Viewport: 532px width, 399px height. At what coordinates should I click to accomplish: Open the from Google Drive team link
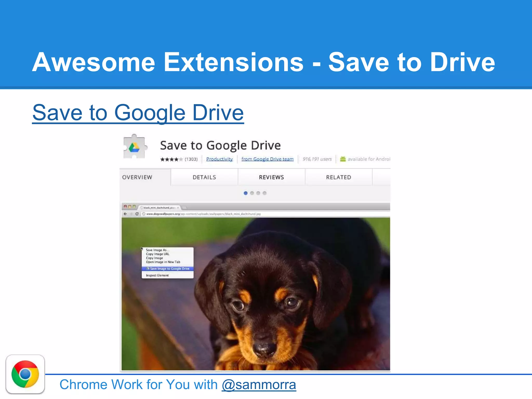pos(267,159)
